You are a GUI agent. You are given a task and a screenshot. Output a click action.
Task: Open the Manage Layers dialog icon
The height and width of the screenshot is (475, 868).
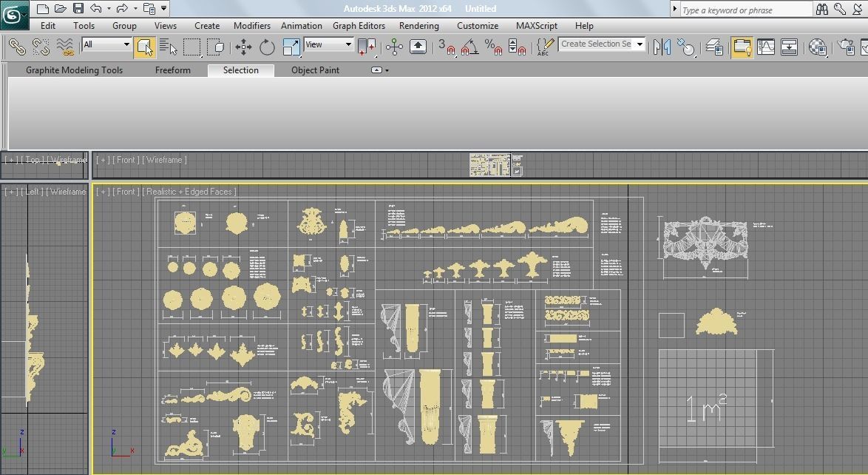714,47
